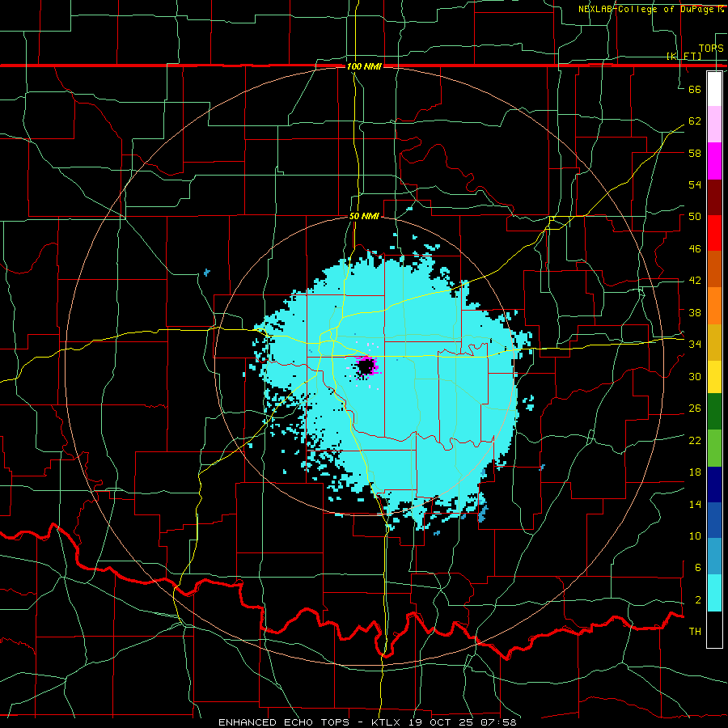Click the light green legend swatch
This screenshot has height=728, width=728.
(714, 448)
